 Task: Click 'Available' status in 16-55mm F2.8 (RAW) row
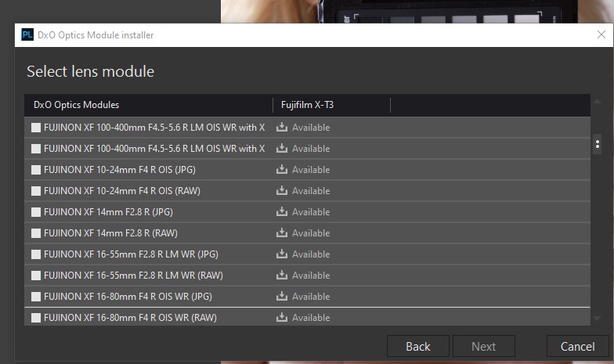tap(311, 276)
